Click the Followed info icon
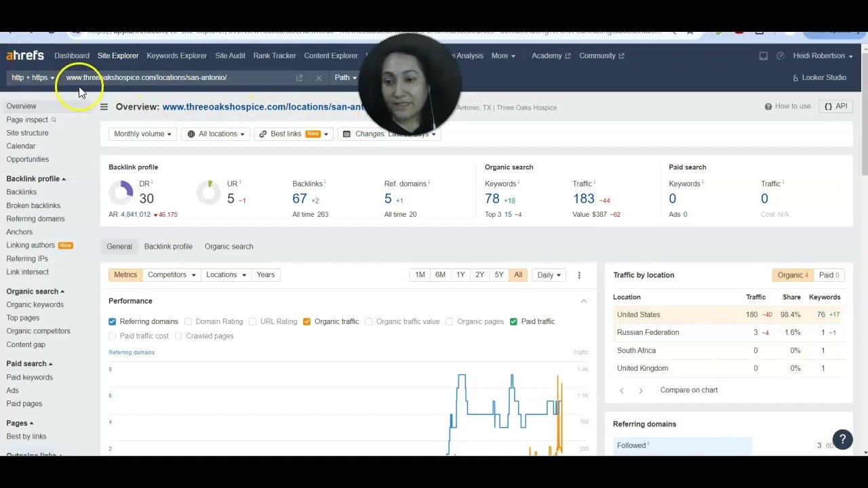 pos(648,444)
